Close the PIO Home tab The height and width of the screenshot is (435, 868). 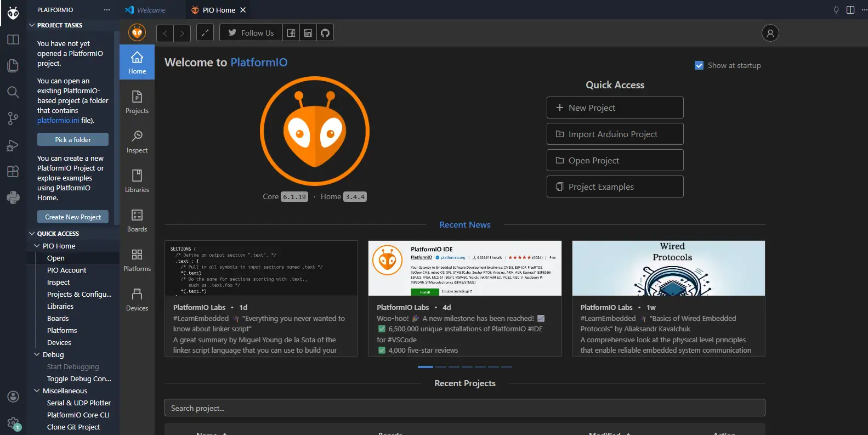point(243,10)
